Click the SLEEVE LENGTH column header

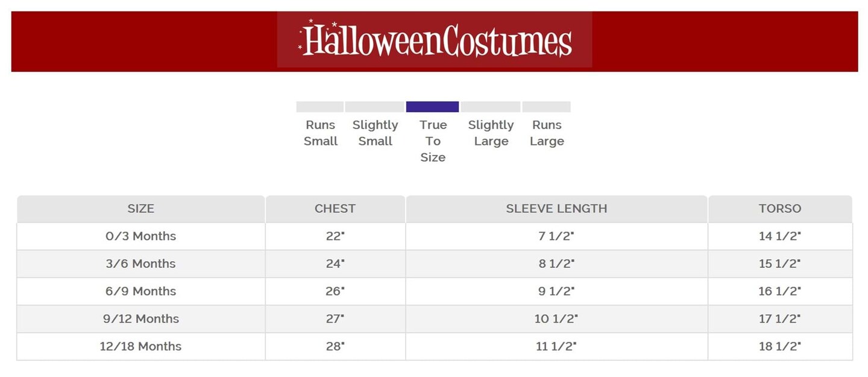pos(556,209)
